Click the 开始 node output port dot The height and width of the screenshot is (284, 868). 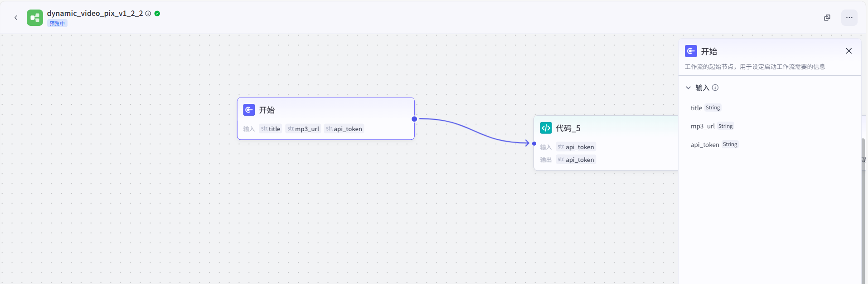(414, 119)
